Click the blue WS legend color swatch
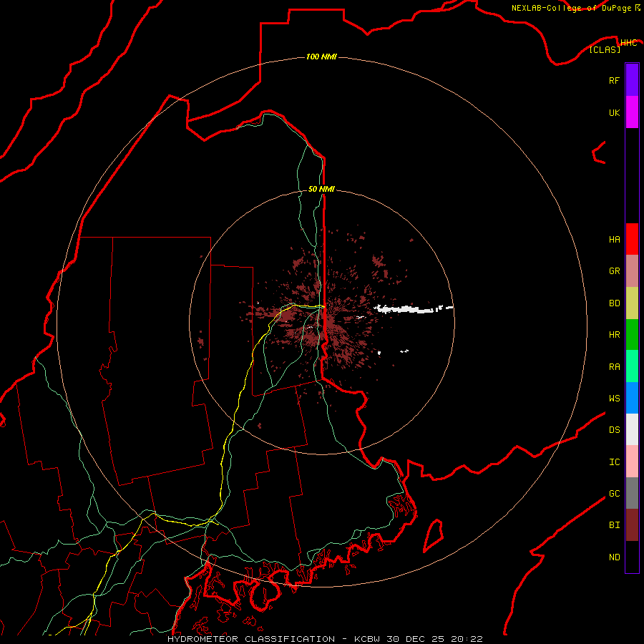Screen dimensions: 644x644 click(x=632, y=398)
